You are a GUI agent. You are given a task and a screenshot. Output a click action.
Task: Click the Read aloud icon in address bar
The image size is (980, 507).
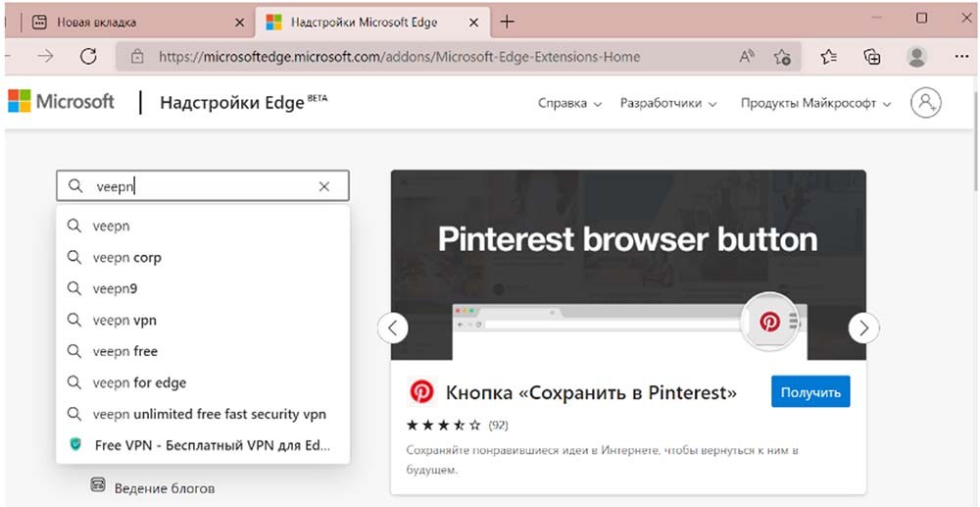[746, 57]
